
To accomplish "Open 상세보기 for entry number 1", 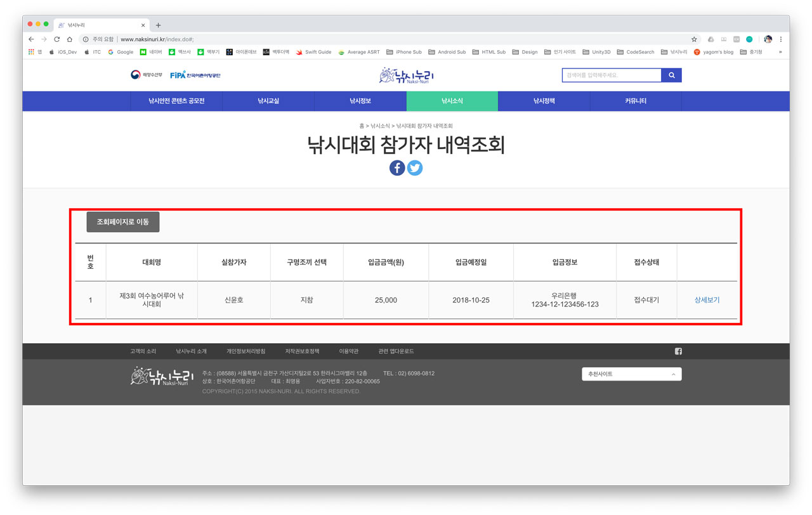I will (x=707, y=299).
